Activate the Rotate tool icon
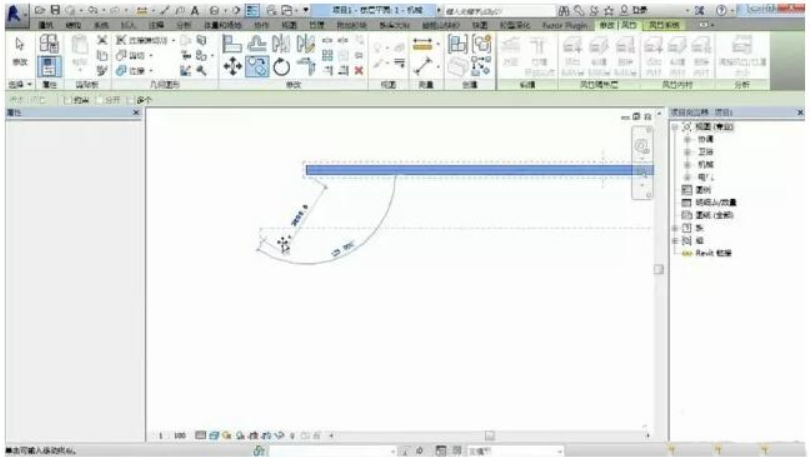810x462 pixels. pos(281,68)
